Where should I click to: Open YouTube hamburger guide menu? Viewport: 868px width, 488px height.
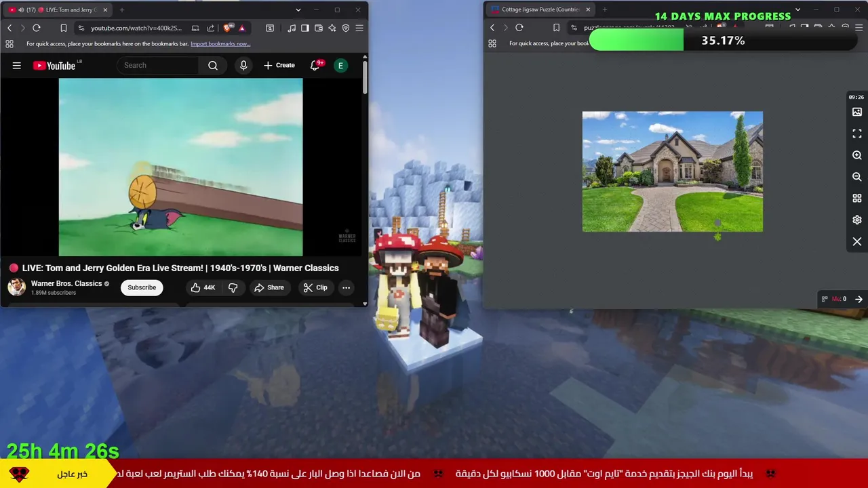point(17,65)
